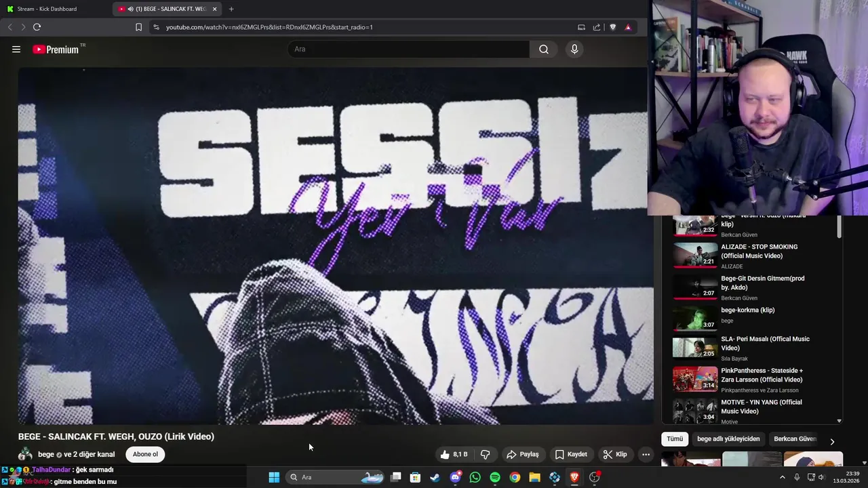The height and width of the screenshot is (488, 868).
Task: Open OBS Studio from the taskbar
Action: click(595, 477)
